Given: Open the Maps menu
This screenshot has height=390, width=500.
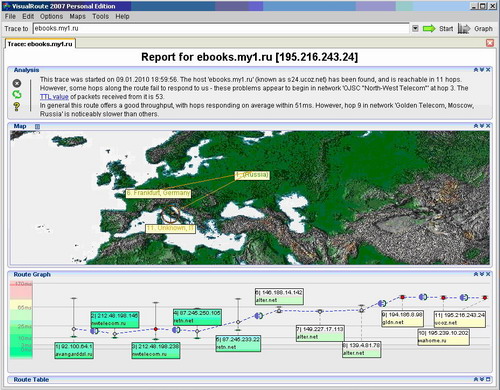Looking at the screenshot, I should 77,16.
